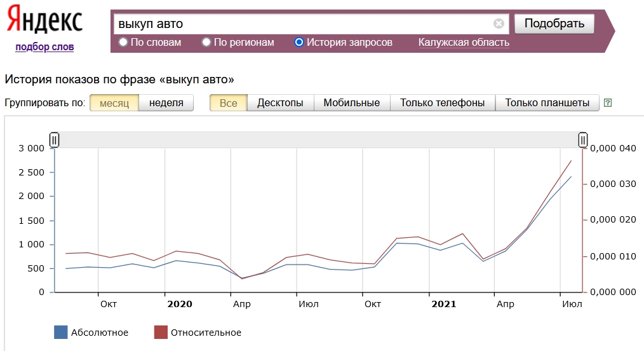644x351 pixels.
Task: Select the Все devices tab
Action: pyautogui.click(x=229, y=103)
